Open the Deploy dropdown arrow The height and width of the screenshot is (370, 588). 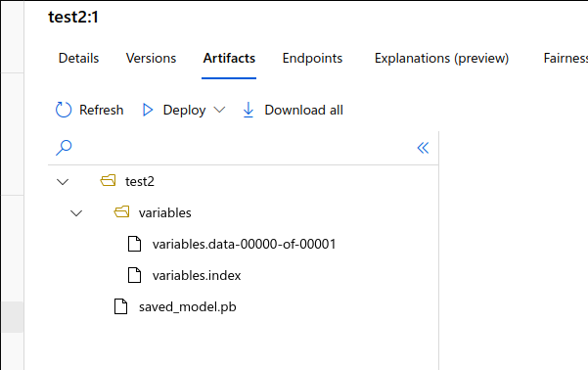[x=219, y=110]
